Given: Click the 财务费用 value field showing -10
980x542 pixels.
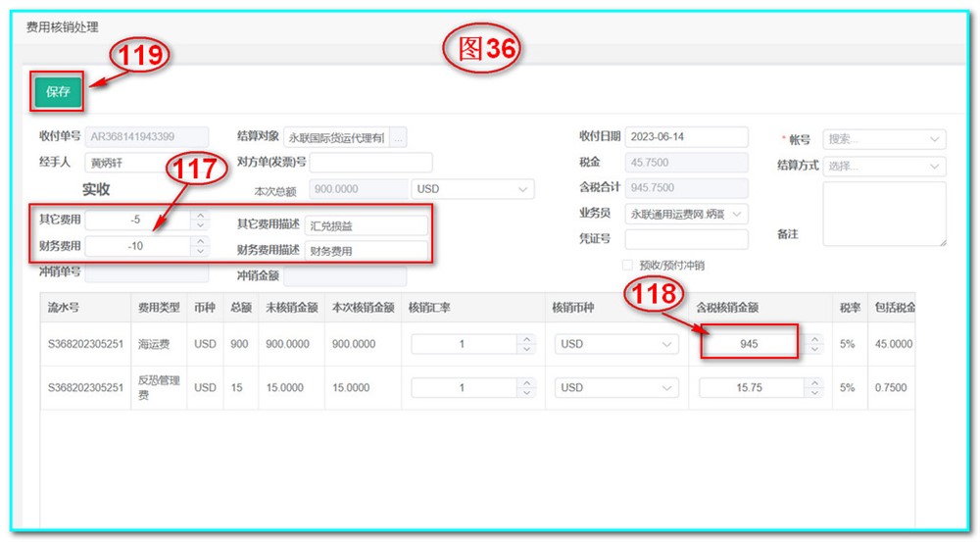Looking at the screenshot, I should pos(137,246).
